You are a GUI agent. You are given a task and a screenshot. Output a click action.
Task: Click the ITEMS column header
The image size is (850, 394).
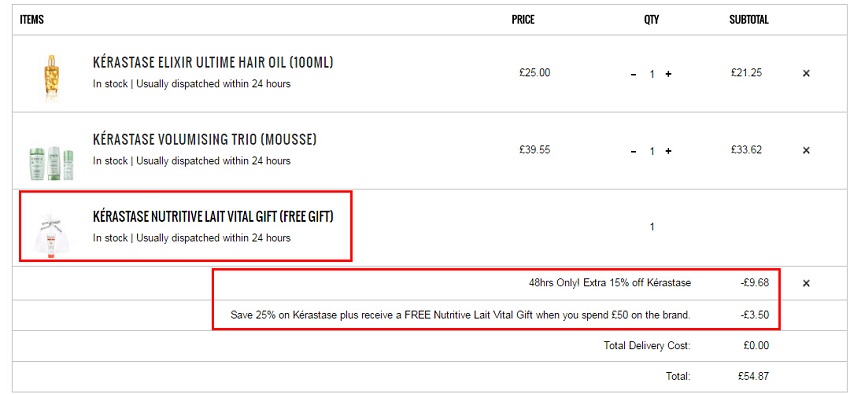pyautogui.click(x=32, y=20)
